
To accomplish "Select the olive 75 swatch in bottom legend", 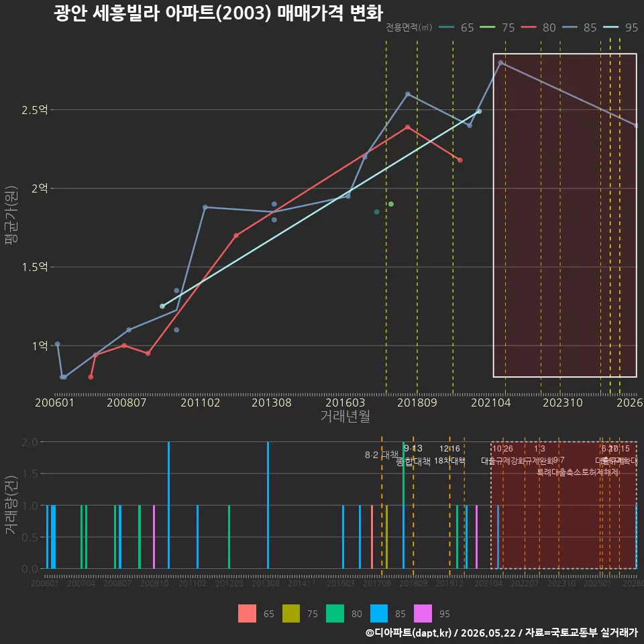I will coord(290,614).
